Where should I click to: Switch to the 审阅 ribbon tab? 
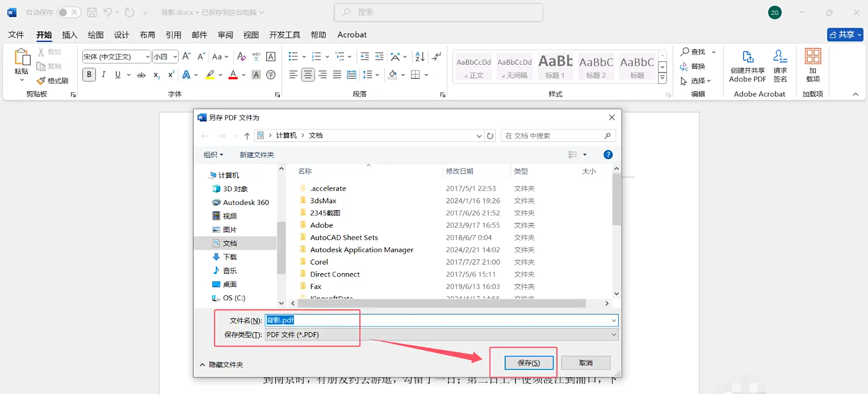pyautogui.click(x=225, y=35)
